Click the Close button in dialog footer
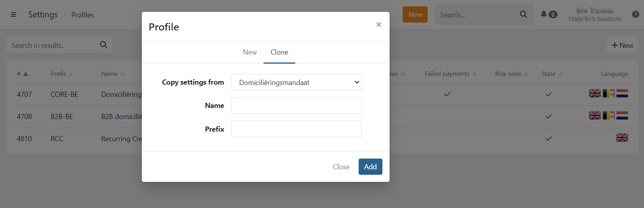The image size is (644, 208). [x=341, y=167]
